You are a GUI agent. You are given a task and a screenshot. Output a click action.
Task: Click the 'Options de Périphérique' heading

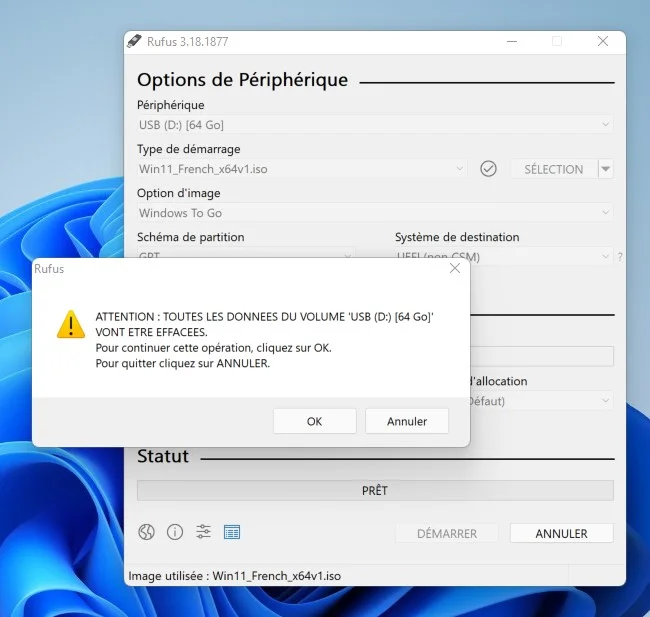click(x=243, y=80)
